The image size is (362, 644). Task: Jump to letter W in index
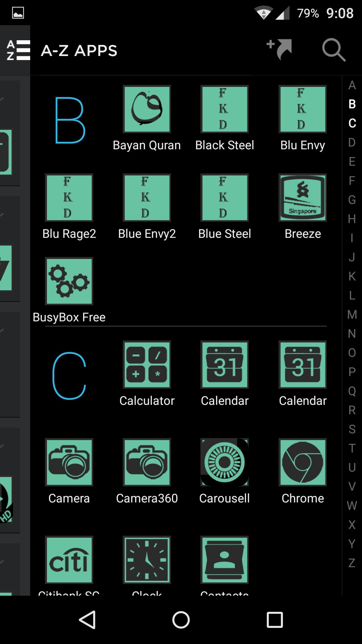click(352, 506)
